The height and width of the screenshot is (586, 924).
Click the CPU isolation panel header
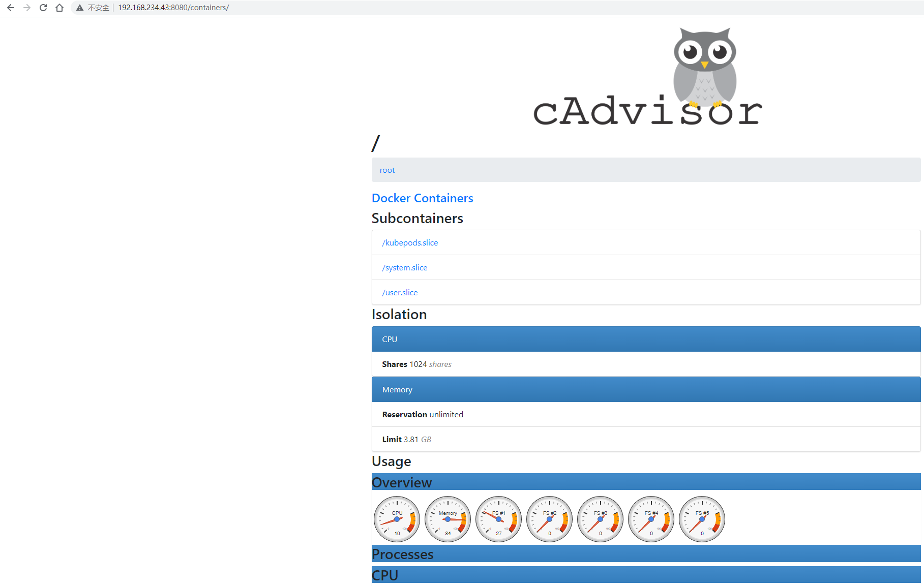coord(646,339)
